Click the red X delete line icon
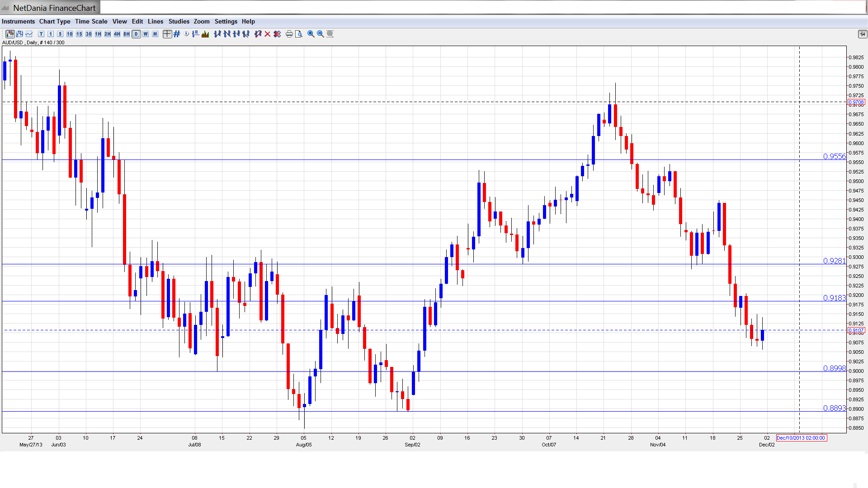This screenshot has width=868, height=488. tap(268, 34)
